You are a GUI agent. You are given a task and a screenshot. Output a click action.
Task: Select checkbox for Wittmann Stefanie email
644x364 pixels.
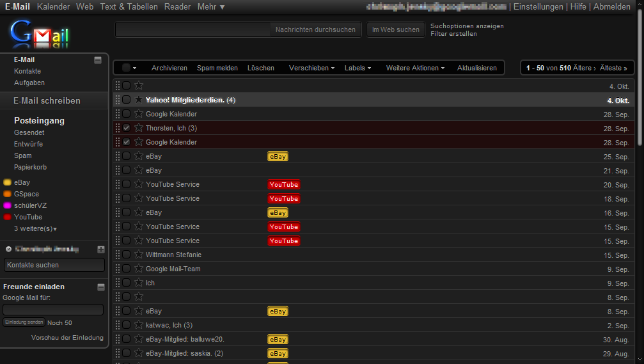(x=127, y=255)
